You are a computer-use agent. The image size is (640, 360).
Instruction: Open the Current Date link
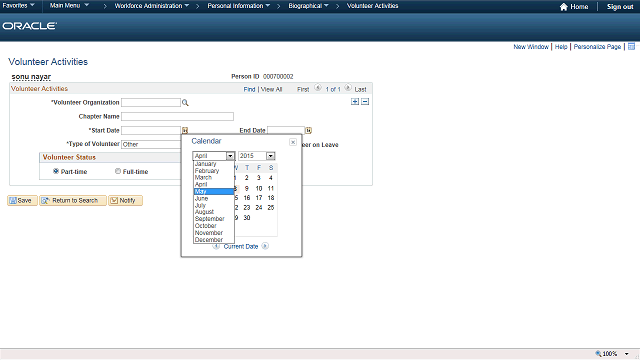241,247
